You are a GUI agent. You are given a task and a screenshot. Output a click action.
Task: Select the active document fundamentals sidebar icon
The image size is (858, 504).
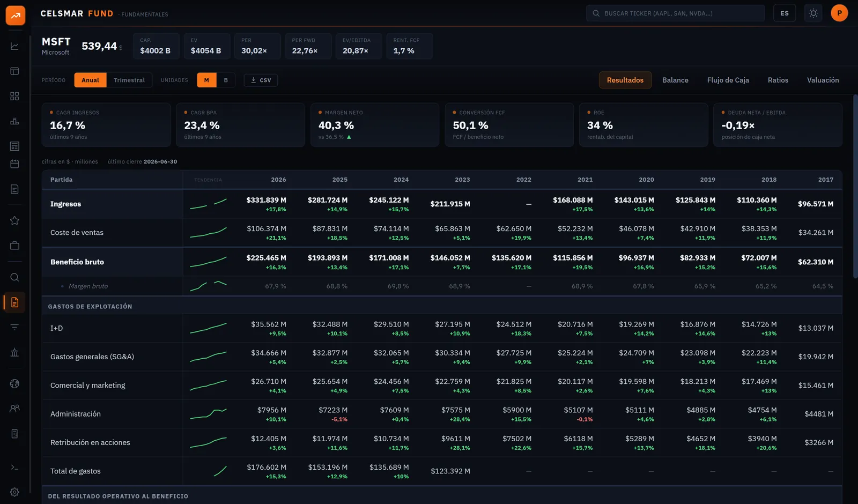coord(14,302)
